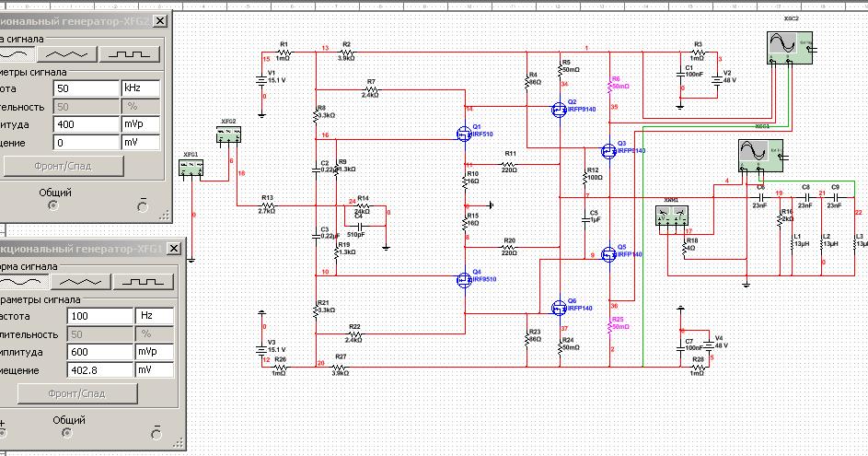Open mVp amplitude unit box in XFG1
This screenshot has height=456, width=868.
[155, 352]
